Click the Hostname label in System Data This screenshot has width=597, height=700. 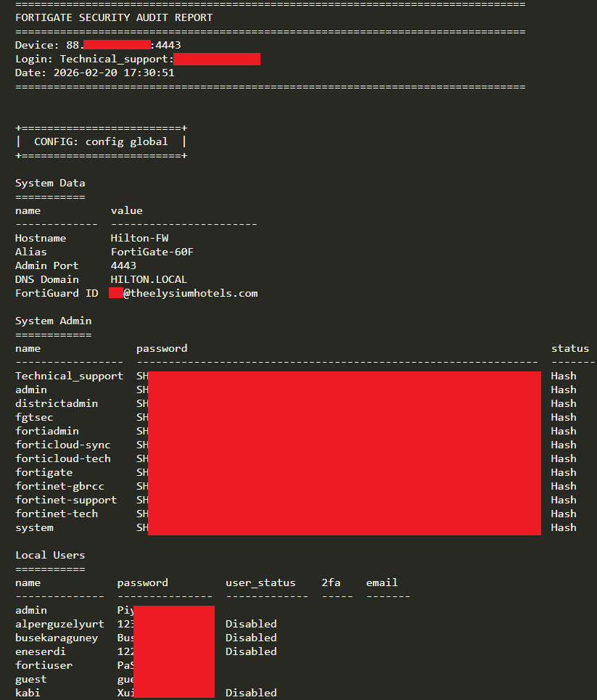(40, 238)
